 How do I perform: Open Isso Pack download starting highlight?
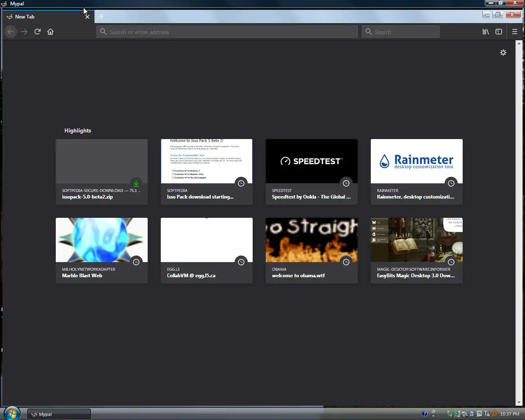tap(207, 171)
